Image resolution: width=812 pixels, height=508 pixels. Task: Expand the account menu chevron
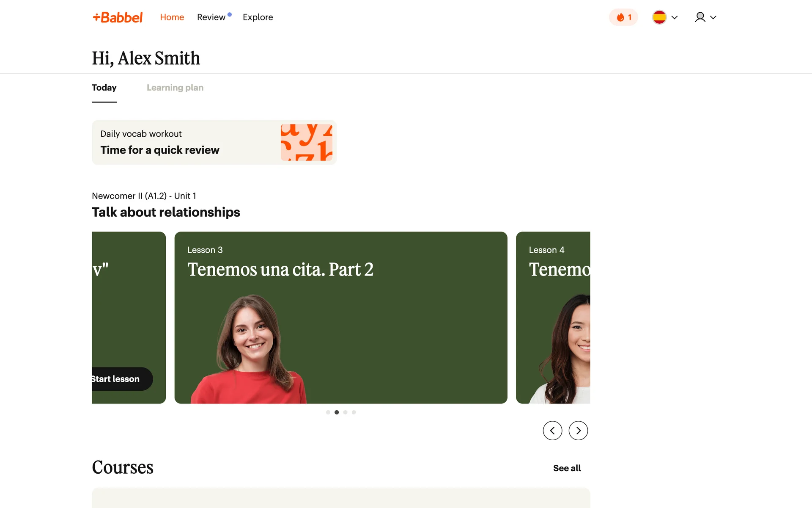(x=713, y=17)
